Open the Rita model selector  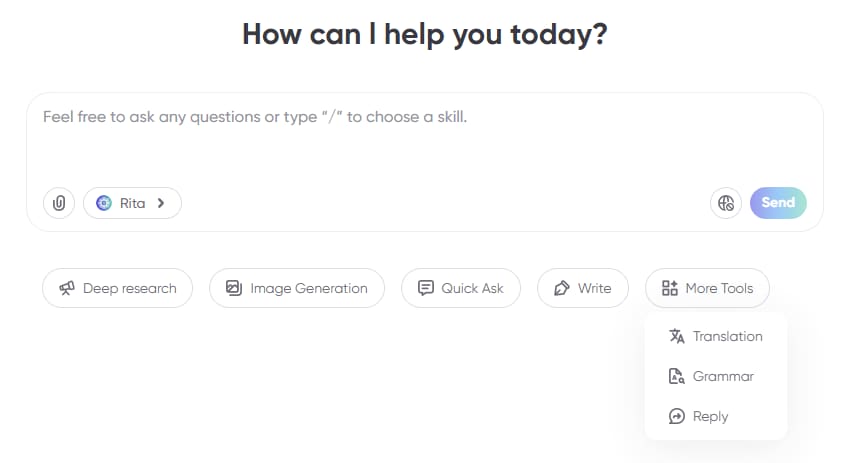coord(132,203)
